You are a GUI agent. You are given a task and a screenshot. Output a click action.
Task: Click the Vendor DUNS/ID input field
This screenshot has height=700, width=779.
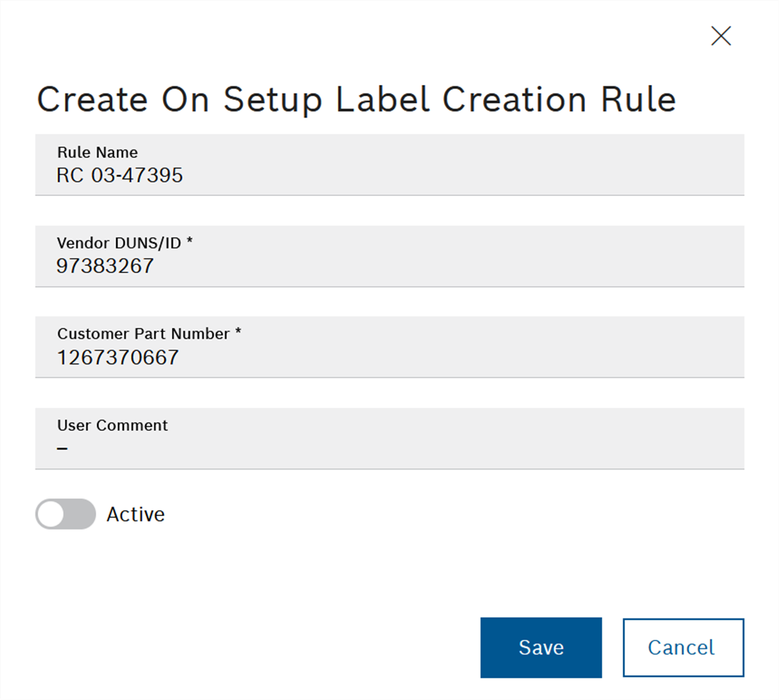pyautogui.click(x=389, y=256)
